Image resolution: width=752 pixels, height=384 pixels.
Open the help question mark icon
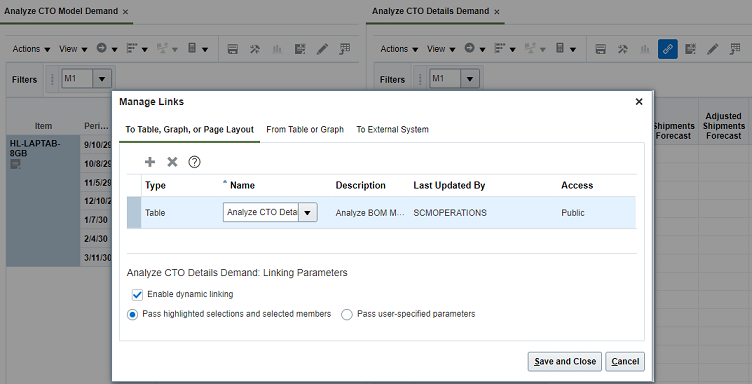(x=194, y=162)
